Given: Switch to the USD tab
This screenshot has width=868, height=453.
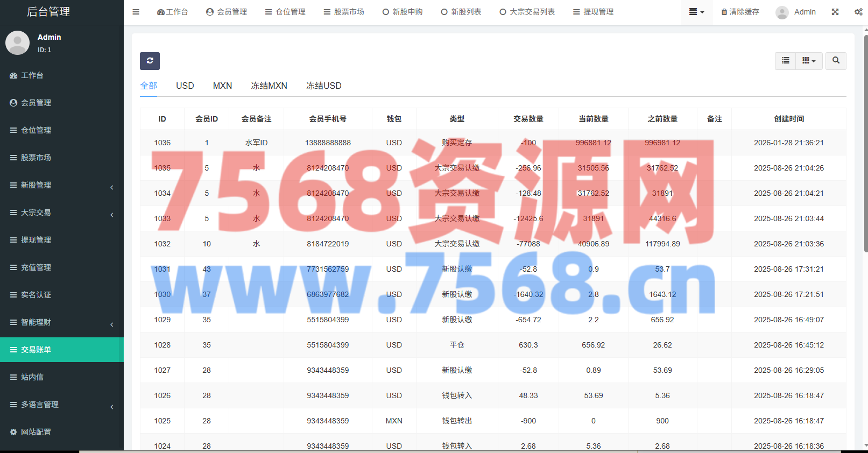Looking at the screenshot, I should (x=185, y=86).
